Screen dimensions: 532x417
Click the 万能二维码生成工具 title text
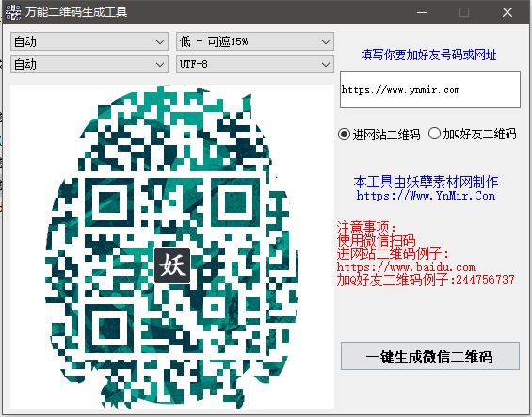pyautogui.click(x=76, y=12)
